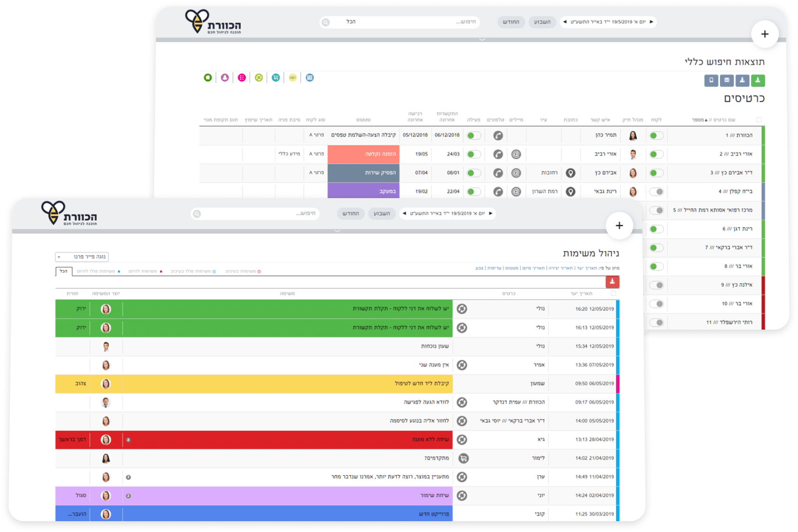Click the green export button above cards table
Screen dimensions: 798x532
(x=758, y=80)
